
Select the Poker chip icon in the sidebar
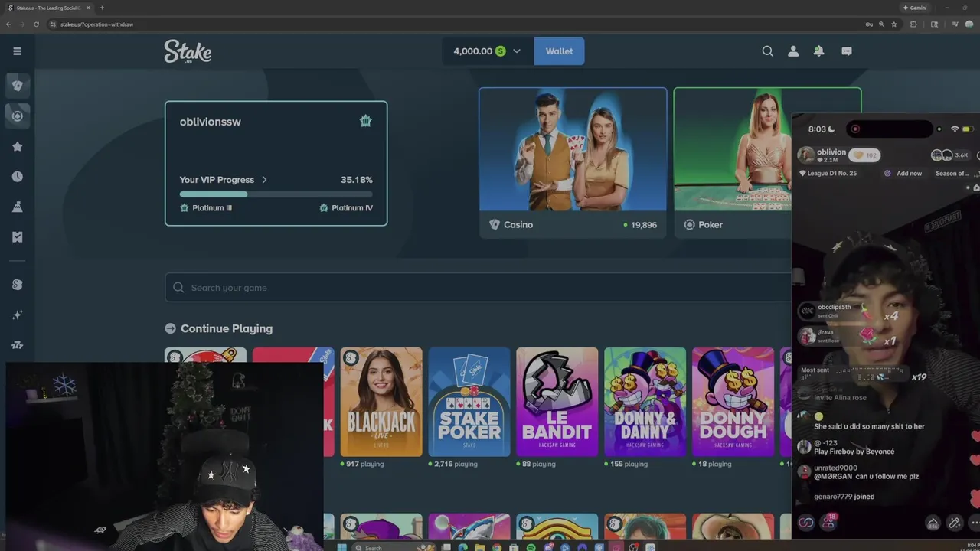(x=17, y=116)
